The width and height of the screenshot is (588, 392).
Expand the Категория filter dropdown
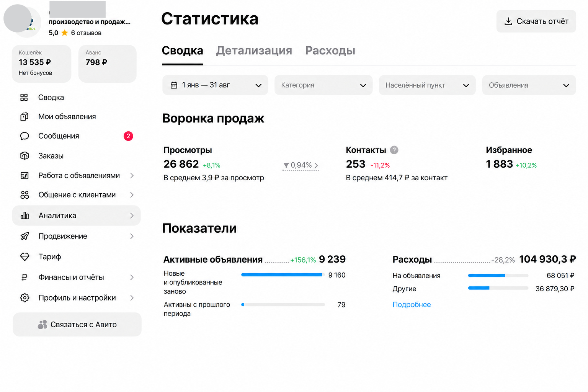(x=323, y=85)
